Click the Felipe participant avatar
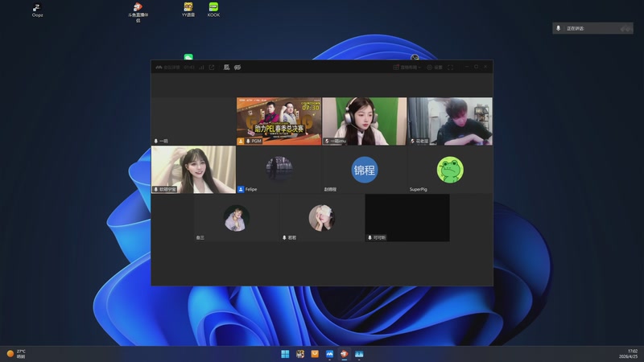The width and height of the screenshot is (644, 362). [x=279, y=168]
